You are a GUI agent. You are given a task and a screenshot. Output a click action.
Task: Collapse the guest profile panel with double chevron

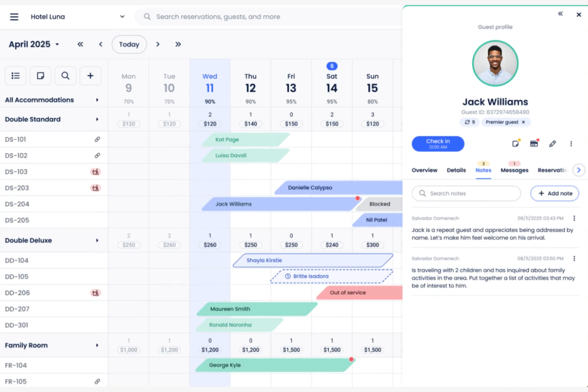[x=560, y=14]
